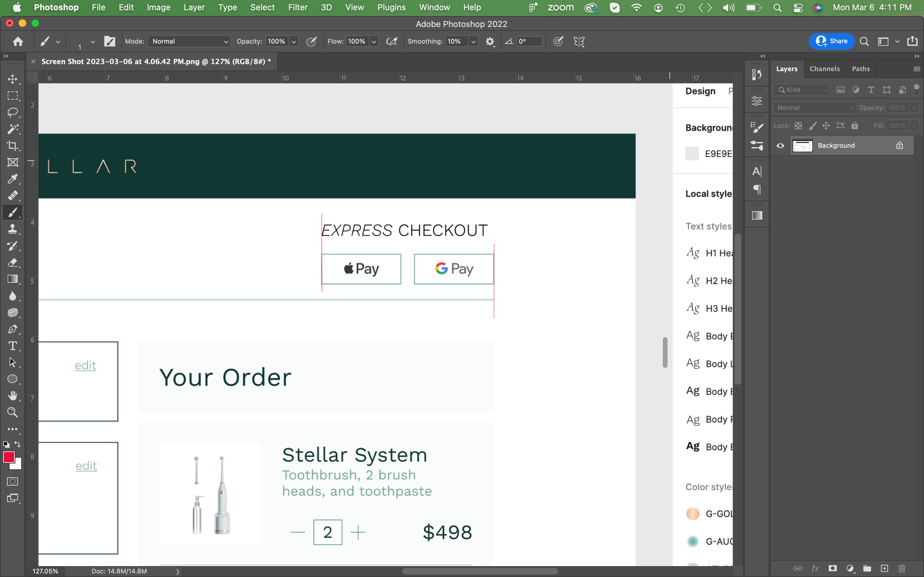Switch to the Channels tab
Viewport: 924px width, 577px height.
[824, 69]
